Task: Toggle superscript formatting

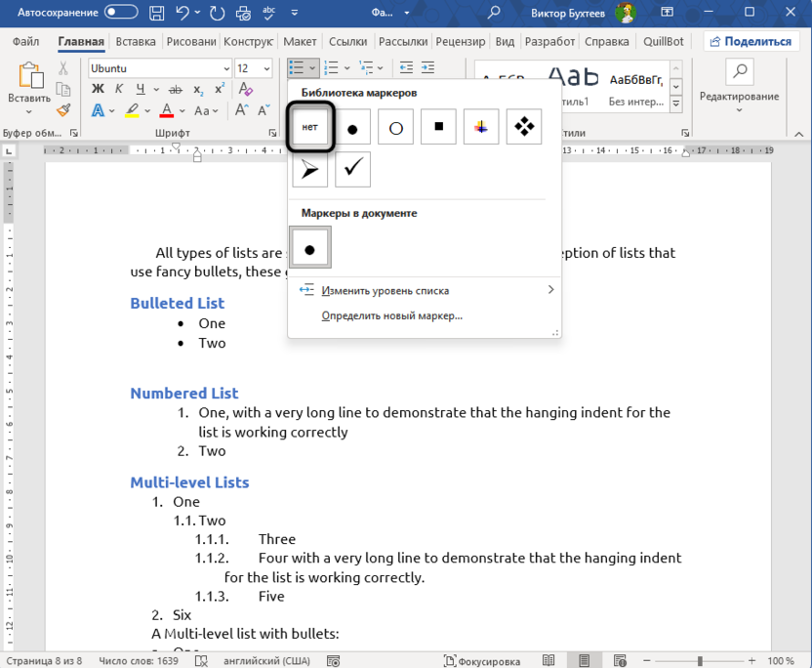Action: [x=222, y=89]
